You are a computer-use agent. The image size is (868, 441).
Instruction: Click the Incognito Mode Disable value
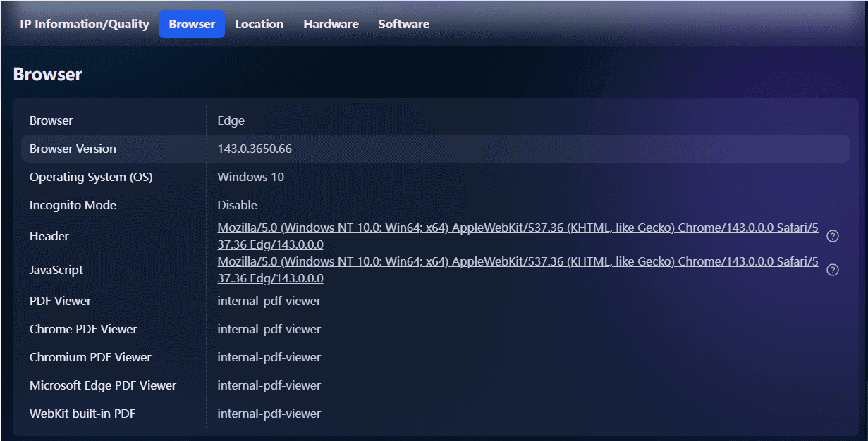237,205
